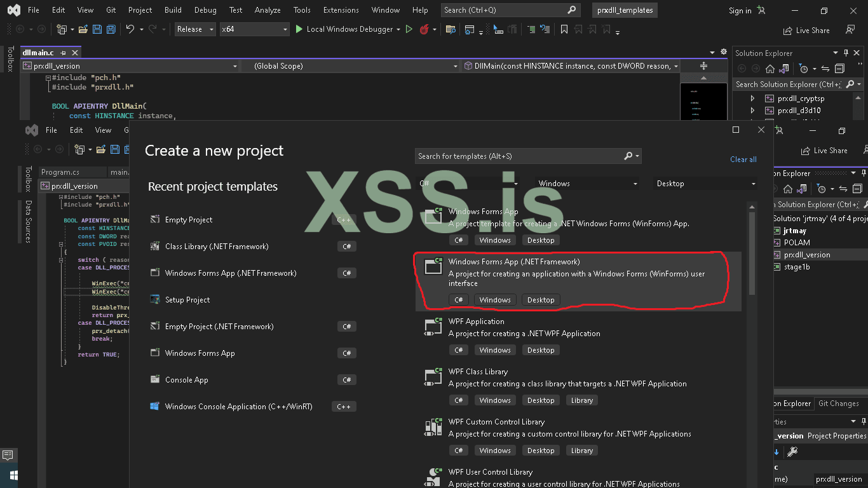This screenshot has width=868, height=488.
Task: Click the Undo arrow in the top toolbar
Action: [x=130, y=29]
